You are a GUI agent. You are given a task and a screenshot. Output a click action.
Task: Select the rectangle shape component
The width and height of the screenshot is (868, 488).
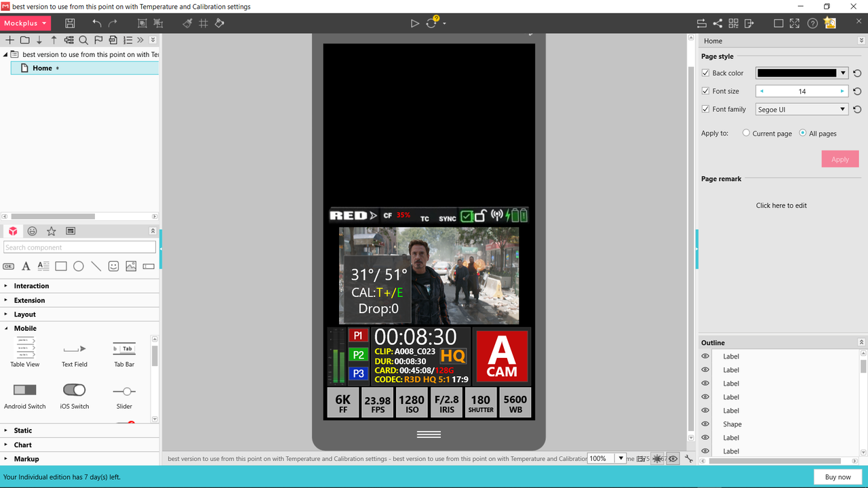coord(61,266)
